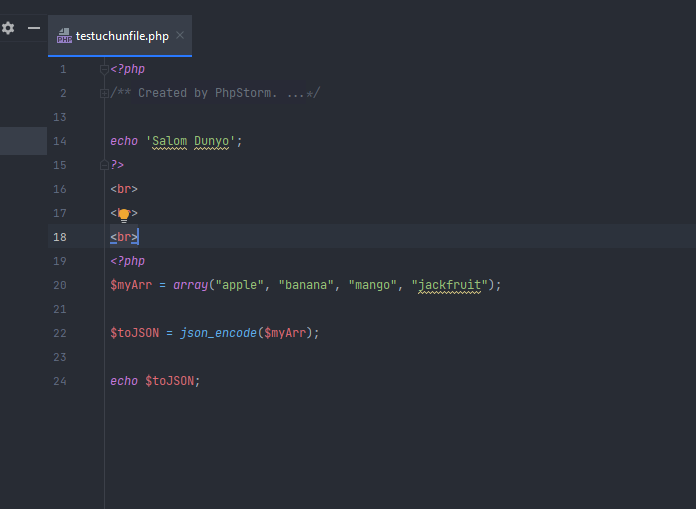Click line number 14 in the gutter
The width and height of the screenshot is (696, 509).
(60, 141)
